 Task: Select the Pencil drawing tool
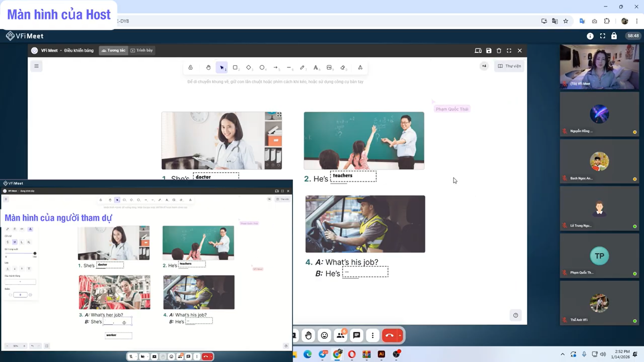(x=303, y=67)
